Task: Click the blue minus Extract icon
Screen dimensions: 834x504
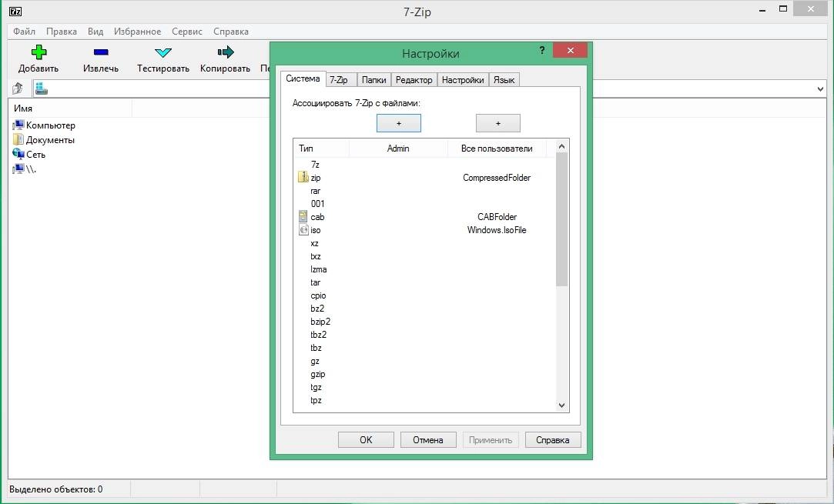Action: [101, 52]
